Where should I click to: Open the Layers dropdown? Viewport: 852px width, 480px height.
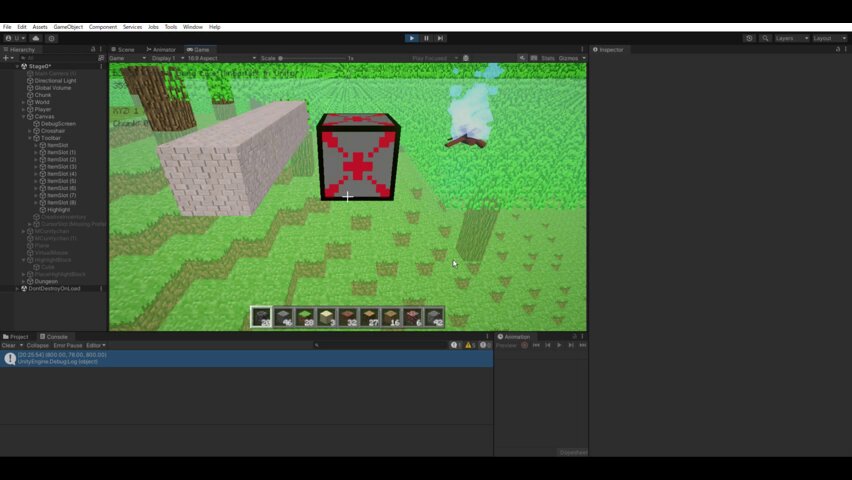click(792, 38)
